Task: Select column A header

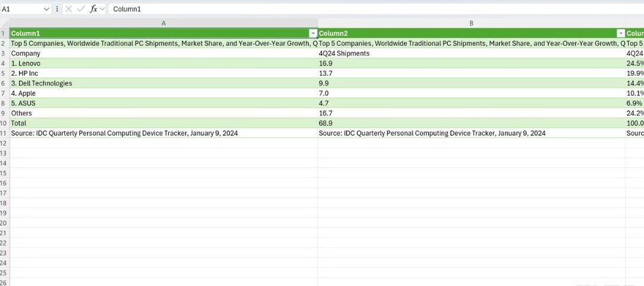Action: click(164, 23)
